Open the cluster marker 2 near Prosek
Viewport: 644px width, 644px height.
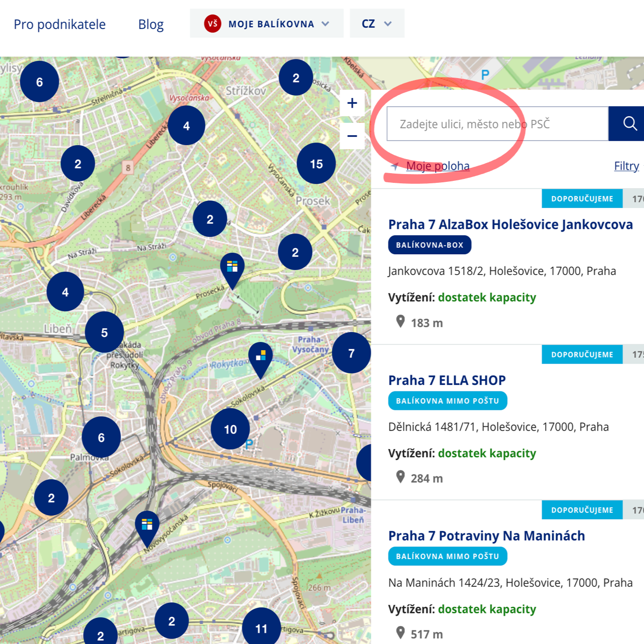click(x=295, y=252)
